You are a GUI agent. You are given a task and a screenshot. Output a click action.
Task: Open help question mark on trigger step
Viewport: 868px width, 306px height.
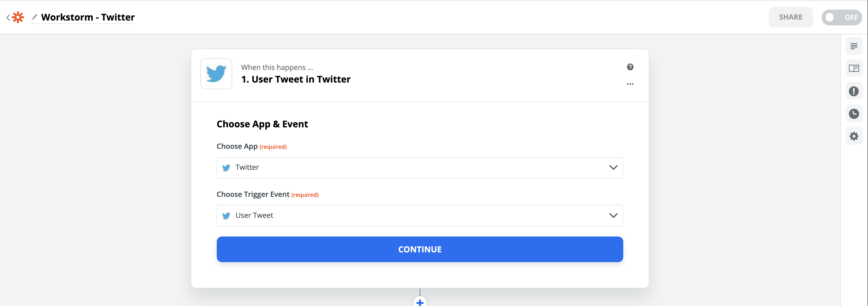coord(630,67)
